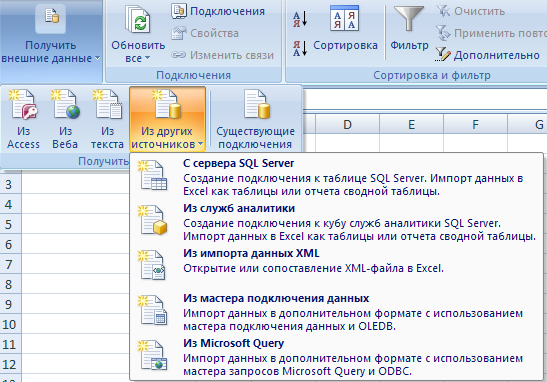Viewport: 547px width, 382px height.
Task: Sort descending with the Я-А icon
Action: pos(300,48)
